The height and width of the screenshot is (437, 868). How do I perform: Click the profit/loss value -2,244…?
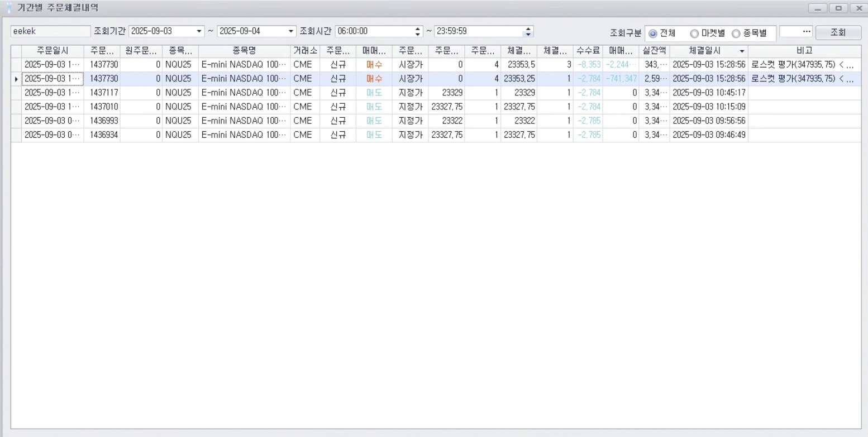[621, 65]
